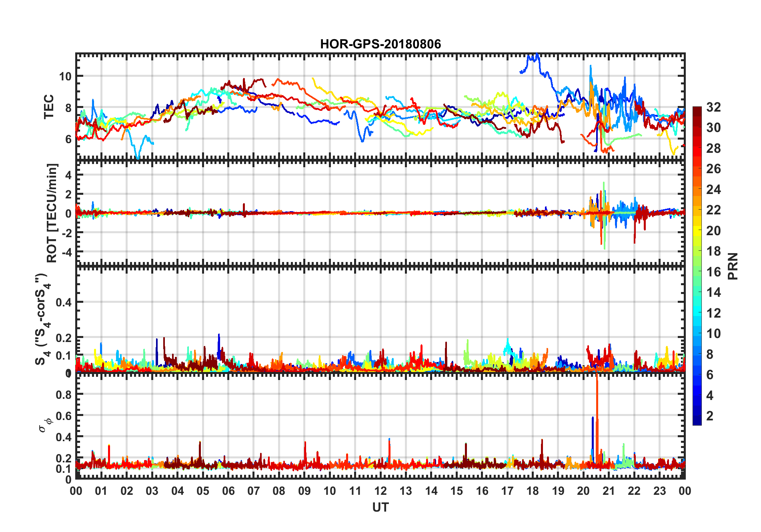
Task: Click TEC panel y-axis tick 6
Action: point(68,139)
